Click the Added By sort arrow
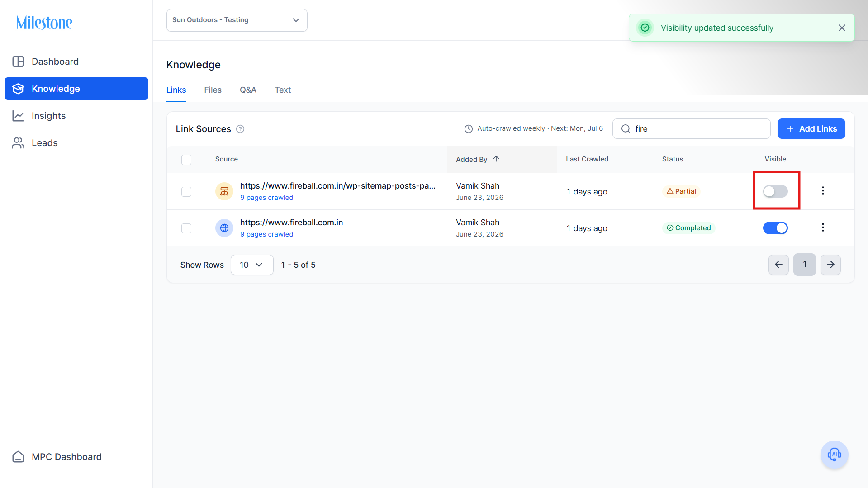This screenshot has height=488, width=868. click(496, 159)
